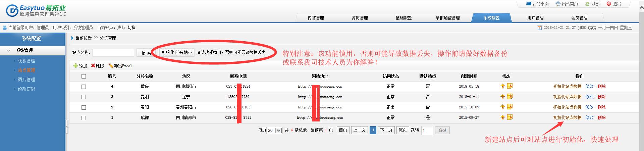Image resolution: width=644 pixels, height=151 pixels.
Task: Click the grid status icon for 贵阳
Action: (x=510, y=107)
